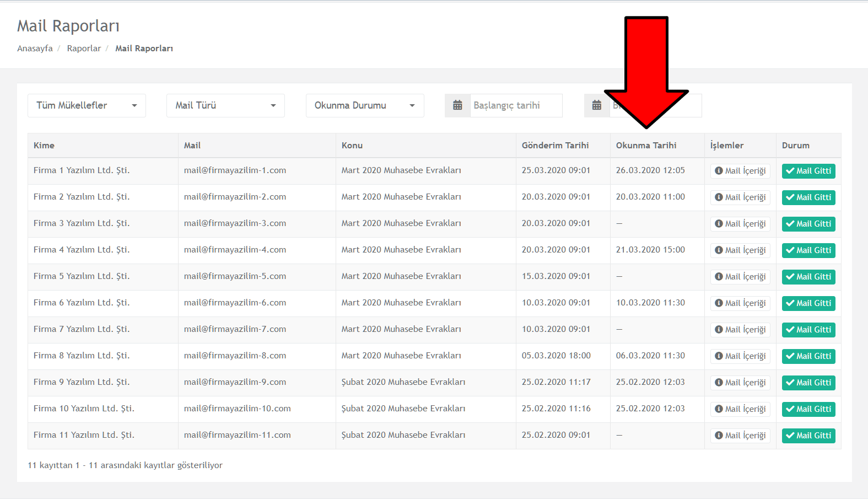The image size is (868, 499).
Task: Click Firma 9 Şubat 2020 Muhasebe Evrakları subject
Action: [x=403, y=382]
